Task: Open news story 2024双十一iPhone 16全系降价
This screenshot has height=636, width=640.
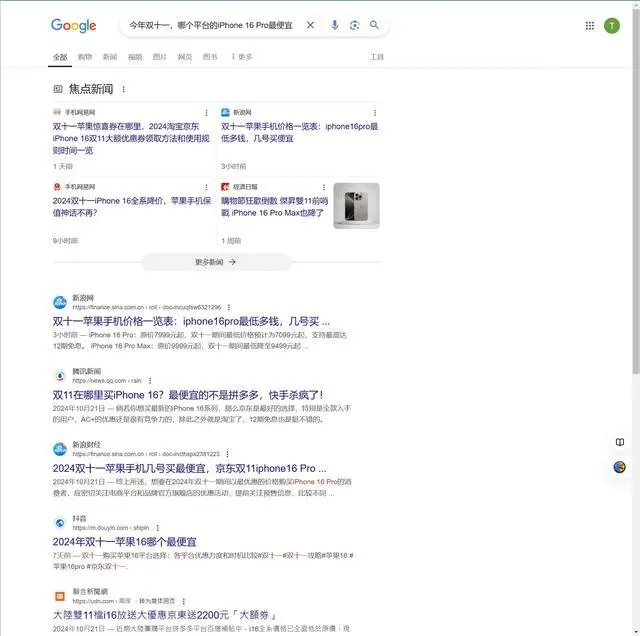Action: click(132, 207)
